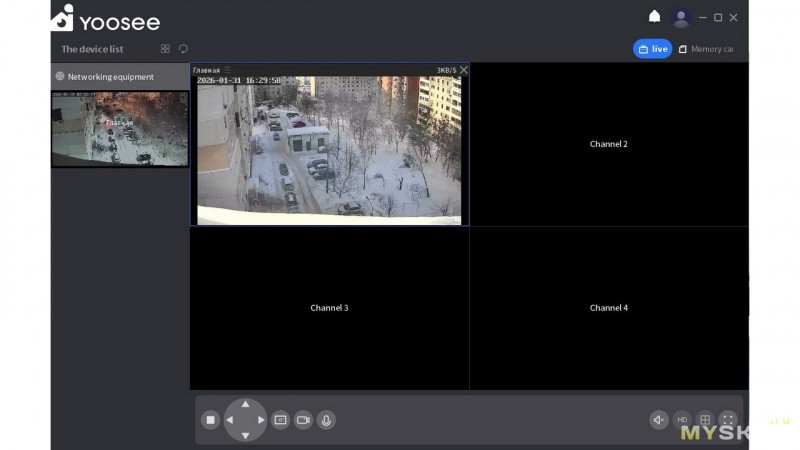Close the active camera channel feed
The width and height of the screenshot is (800, 450).
[x=464, y=70]
